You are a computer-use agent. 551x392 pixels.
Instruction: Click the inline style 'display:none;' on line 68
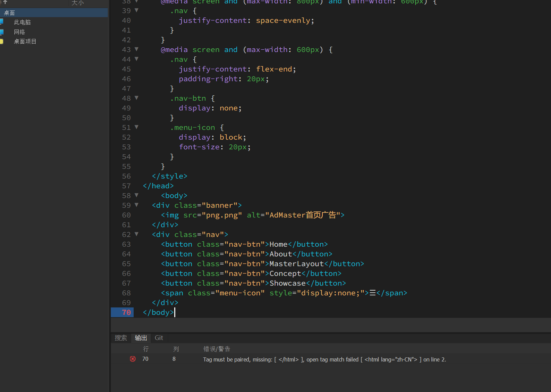[331, 293]
